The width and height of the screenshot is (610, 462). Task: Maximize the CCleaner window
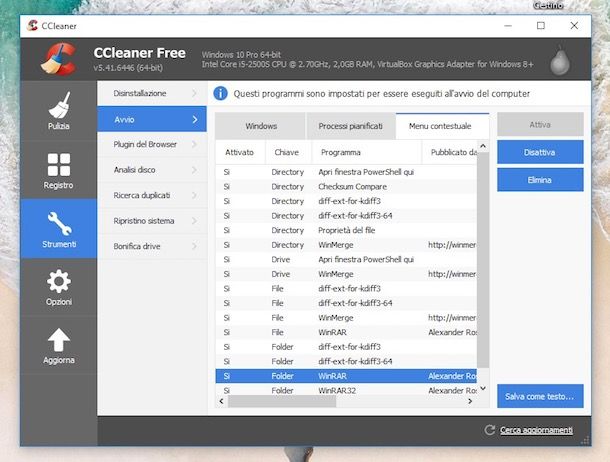(541, 26)
